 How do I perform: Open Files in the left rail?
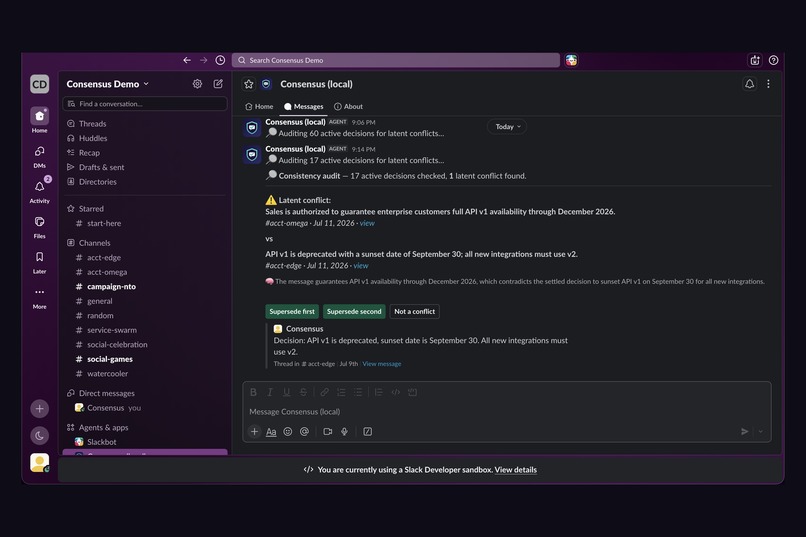pyautogui.click(x=40, y=227)
